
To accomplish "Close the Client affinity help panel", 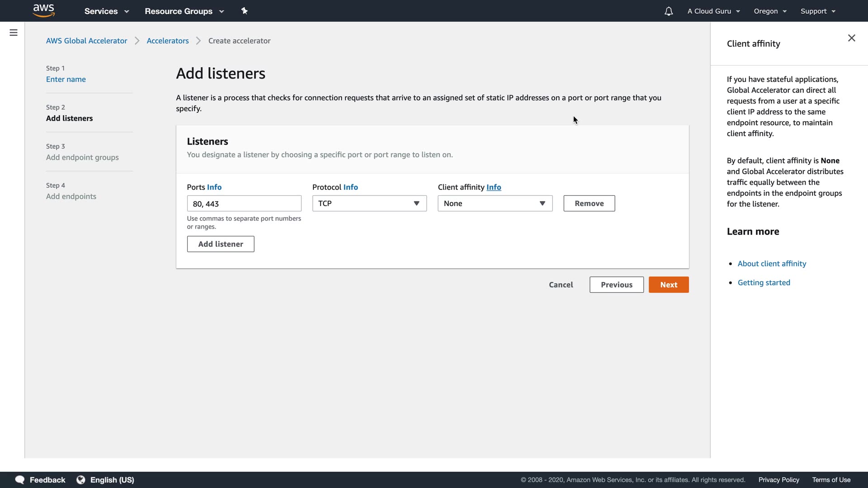I will [x=851, y=38].
